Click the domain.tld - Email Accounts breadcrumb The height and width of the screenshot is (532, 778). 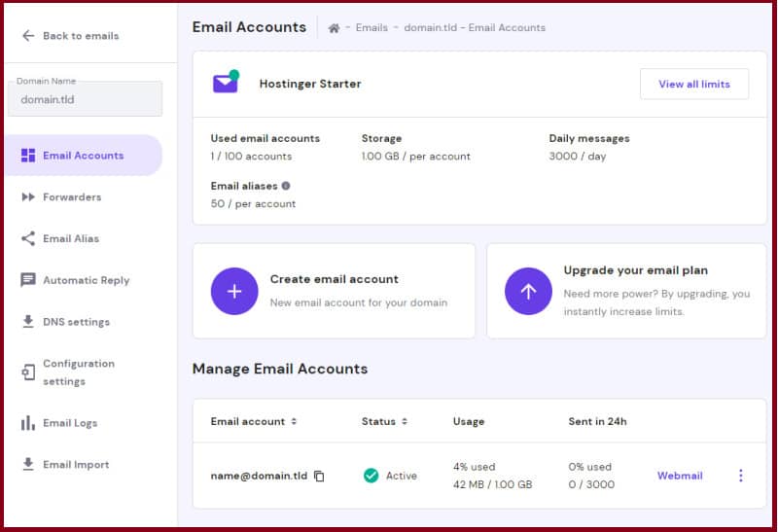point(475,28)
